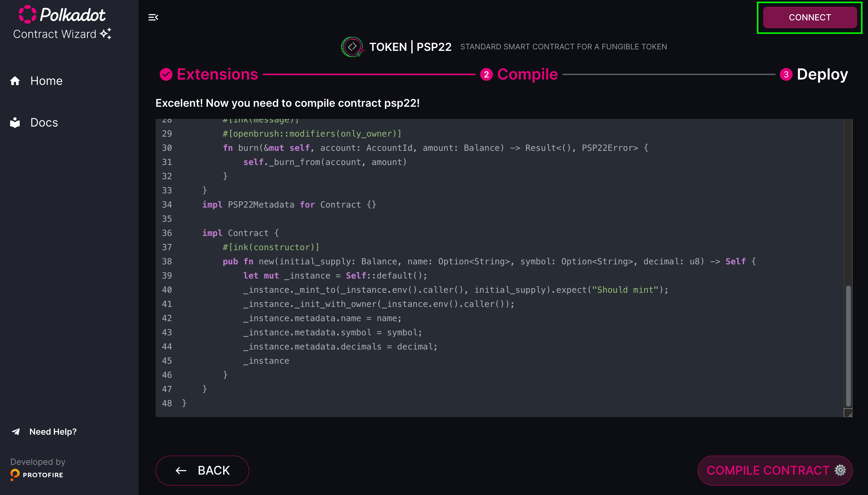Open the Home menu item

(x=46, y=81)
